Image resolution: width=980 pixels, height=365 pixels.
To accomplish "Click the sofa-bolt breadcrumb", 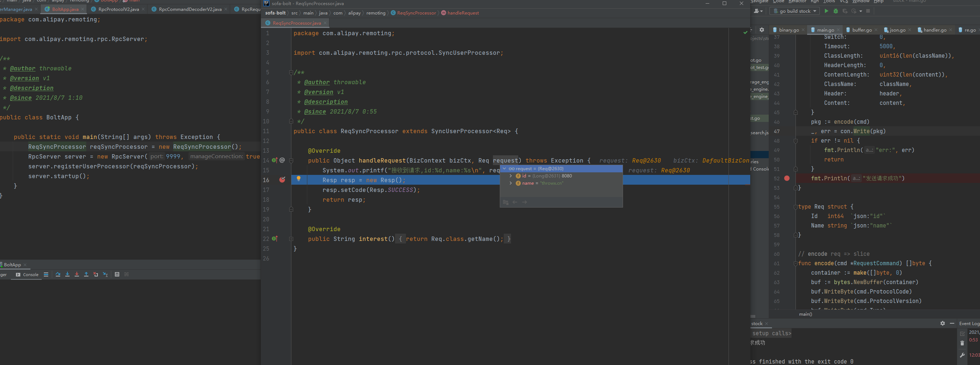I will 275,13.
